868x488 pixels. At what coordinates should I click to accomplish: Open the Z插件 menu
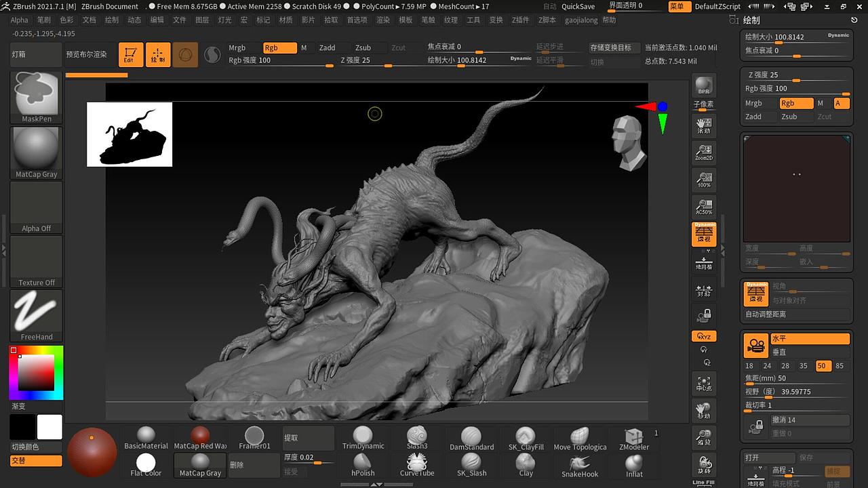point(520,20)
